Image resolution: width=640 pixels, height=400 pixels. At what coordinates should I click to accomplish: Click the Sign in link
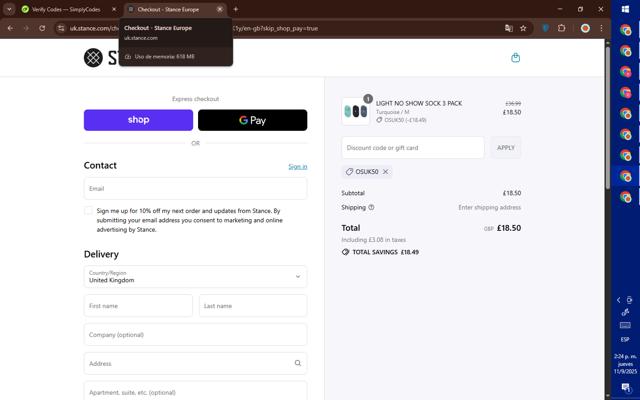pos(298,167)
